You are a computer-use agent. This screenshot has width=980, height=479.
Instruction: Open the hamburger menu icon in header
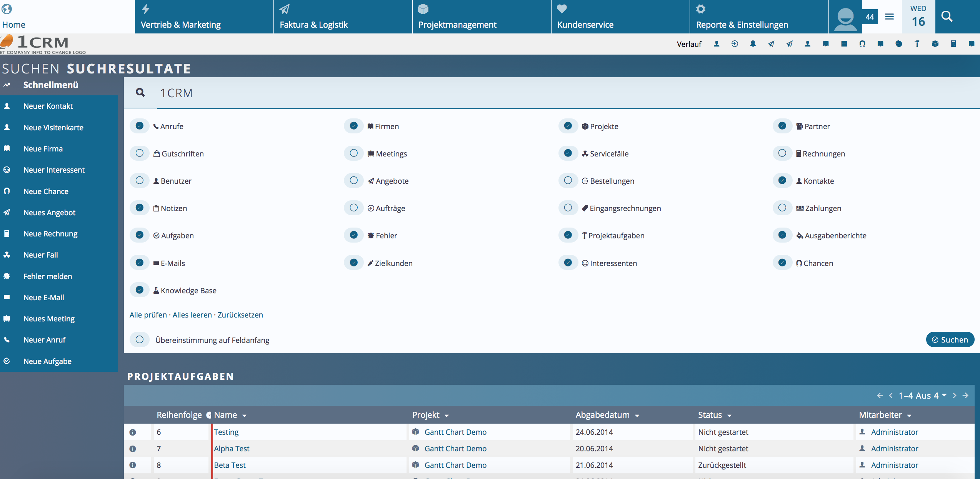890,17
